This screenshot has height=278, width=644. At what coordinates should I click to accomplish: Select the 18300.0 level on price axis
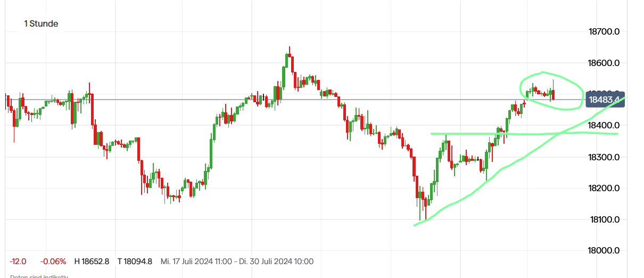coord(604,157)
